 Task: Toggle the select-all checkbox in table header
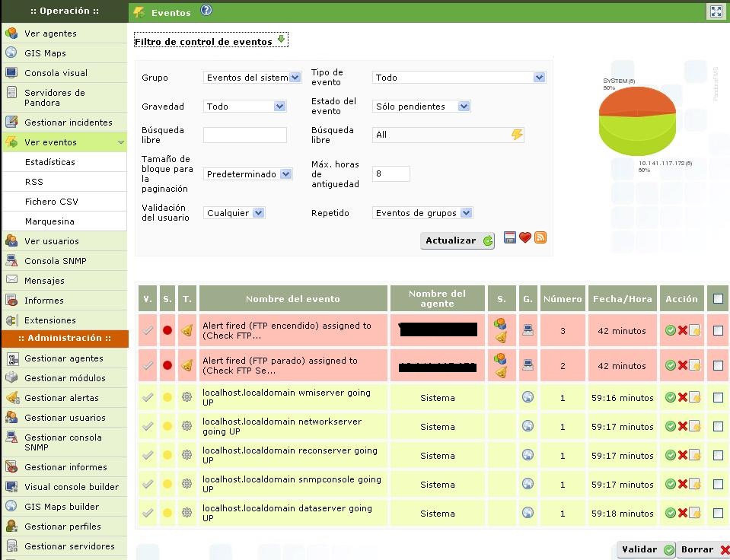coord(718,299)
